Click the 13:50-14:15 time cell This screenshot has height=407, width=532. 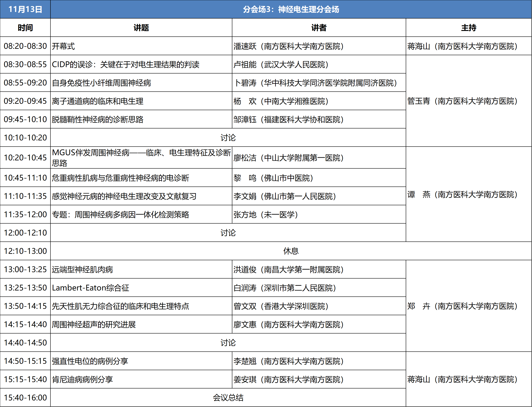[25, 306]
